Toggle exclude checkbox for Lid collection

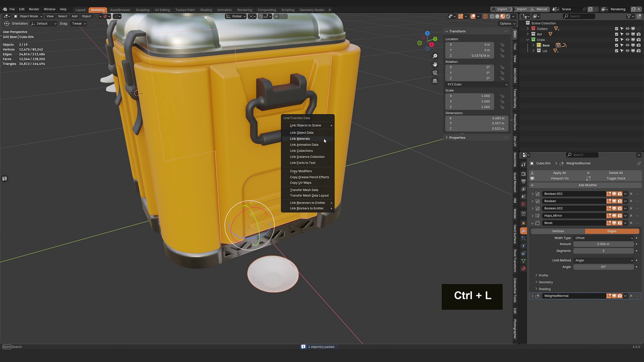tap(617, 51)
